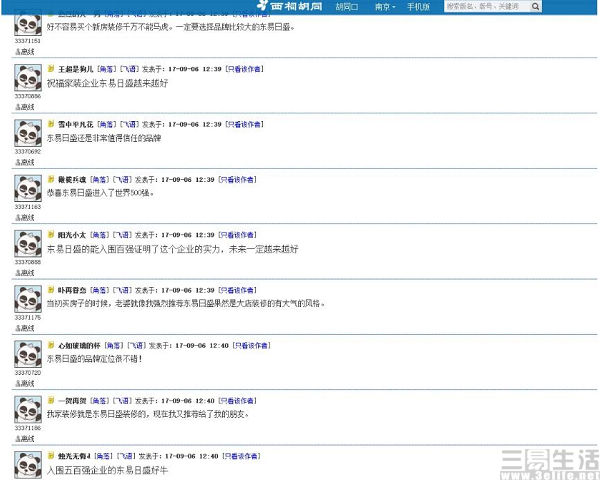
Task: Click post text 入围五百强企业的东易日盛好牛
Action: 108,470
